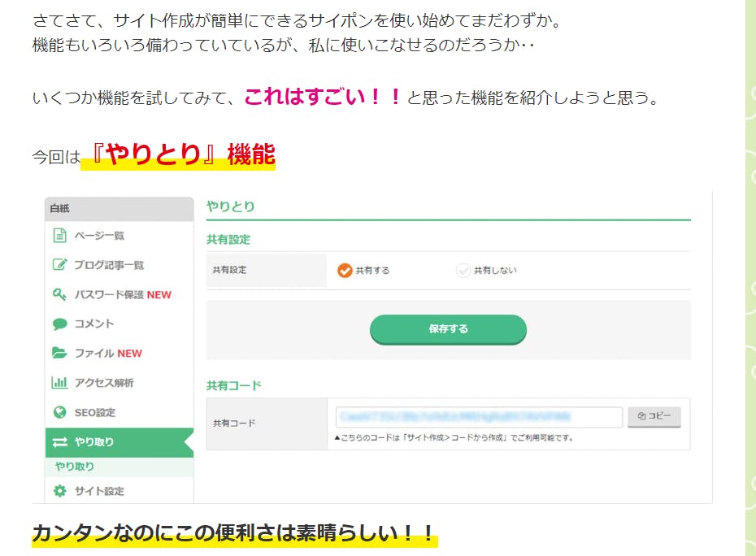The height and width of the screenshot is (556, 756).
Task: Click the コピー button next to share code
Action: pyautogui.click(x=654, y=416)
